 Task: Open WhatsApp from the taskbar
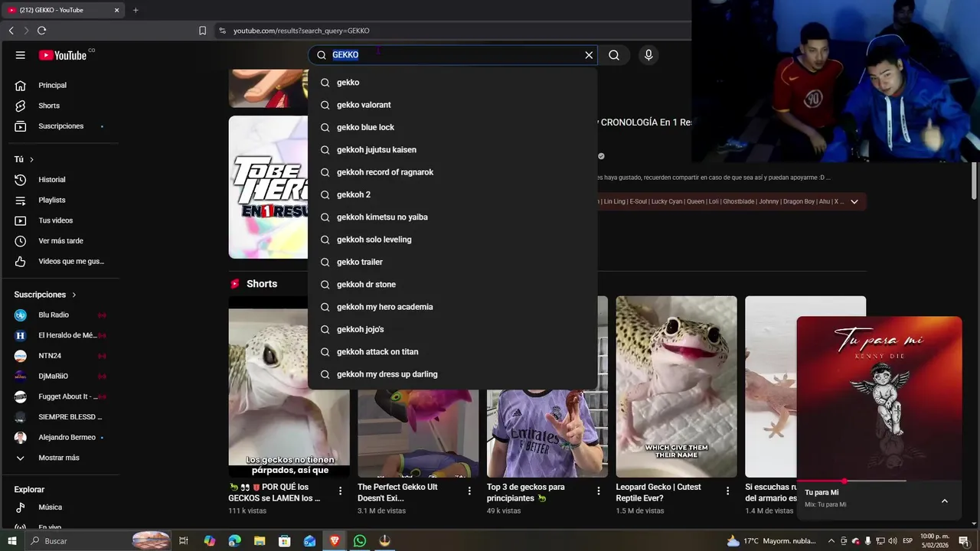point(360,541)
